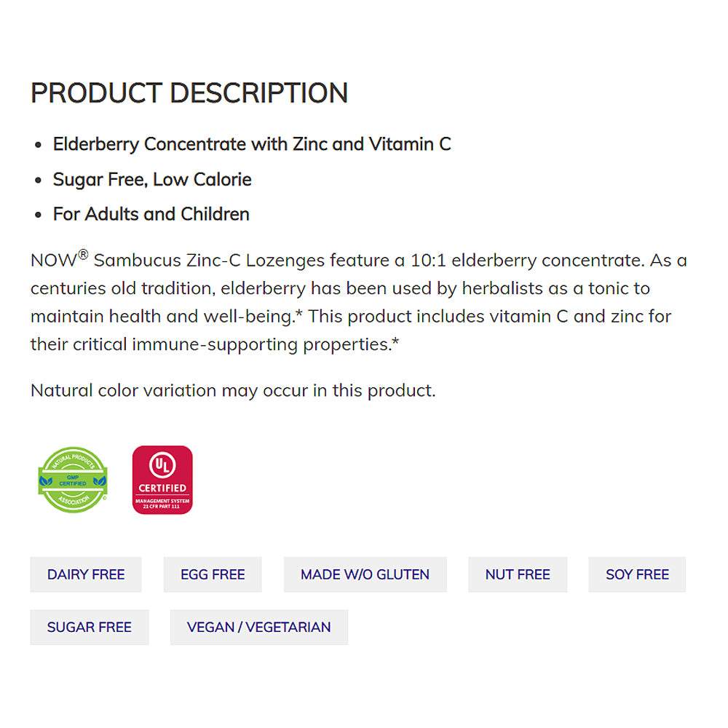
Task: Click the red UL Certified badge
Action: (162, 480)
